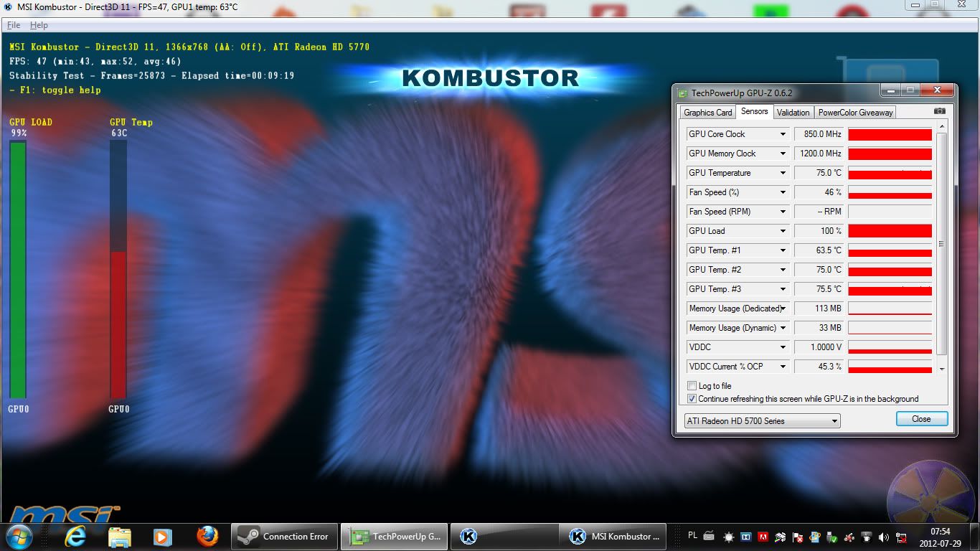Click the GPU-Z screenshot camera icon
This screenshot has height=551, width=980.
[939, 112]
